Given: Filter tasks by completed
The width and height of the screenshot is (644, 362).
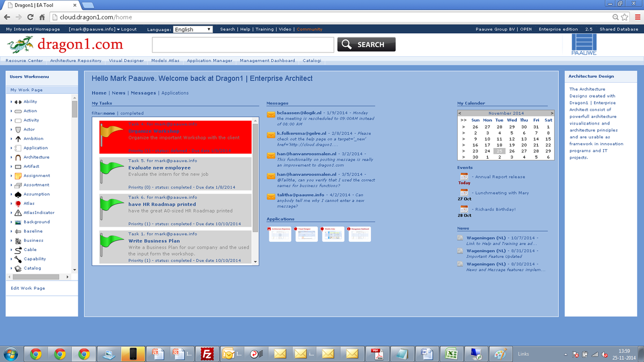Looking at the screenshot, I should point(132,114).
